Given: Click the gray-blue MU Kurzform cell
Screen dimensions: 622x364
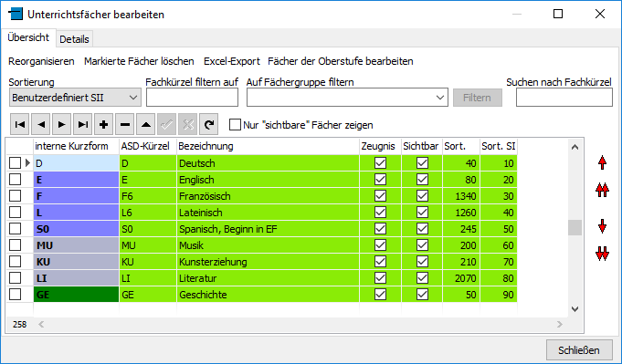Looking at the screenshot, I should click(76, 245).
